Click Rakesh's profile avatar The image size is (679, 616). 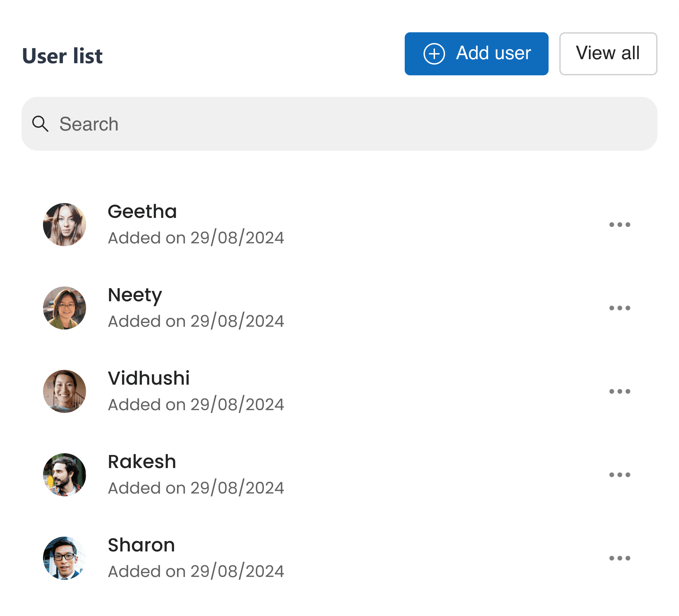(x=64, y=474)
